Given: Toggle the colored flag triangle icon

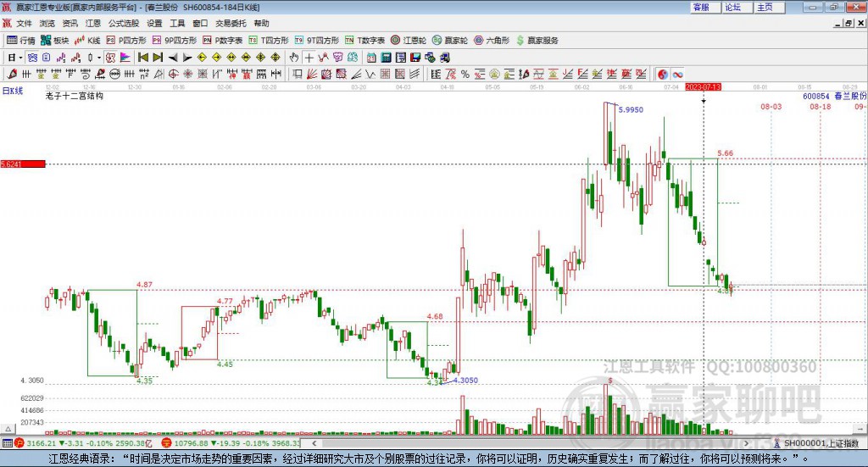Looking at the screenshot, I should pyautogui.click(x=125, y=58).
